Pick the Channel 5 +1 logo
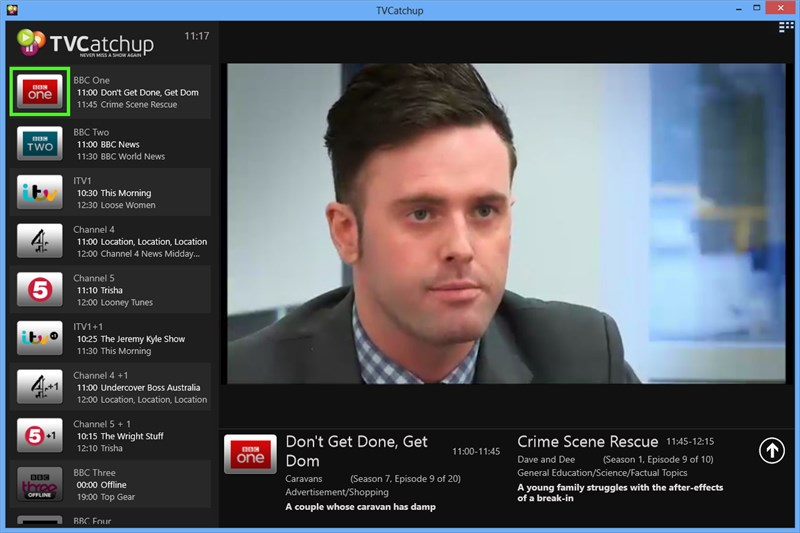800x533 pixels. pyautogui.click(x=40, y=436)
